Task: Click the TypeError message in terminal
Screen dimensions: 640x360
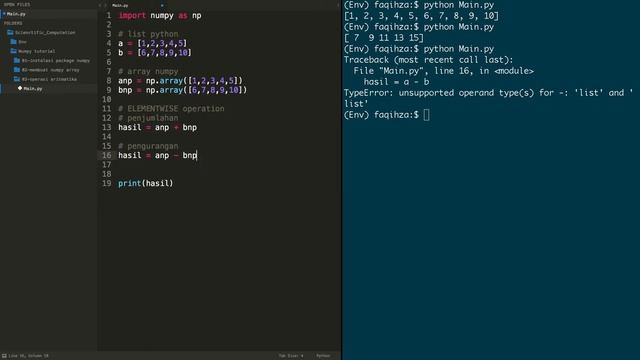Action: point(488,98)
